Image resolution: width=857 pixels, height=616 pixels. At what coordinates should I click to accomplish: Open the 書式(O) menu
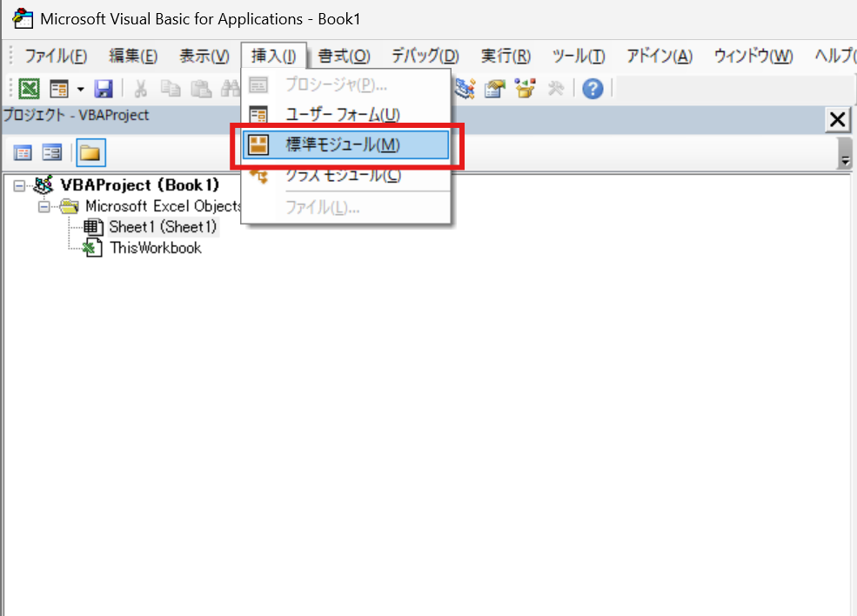[344, 56]
